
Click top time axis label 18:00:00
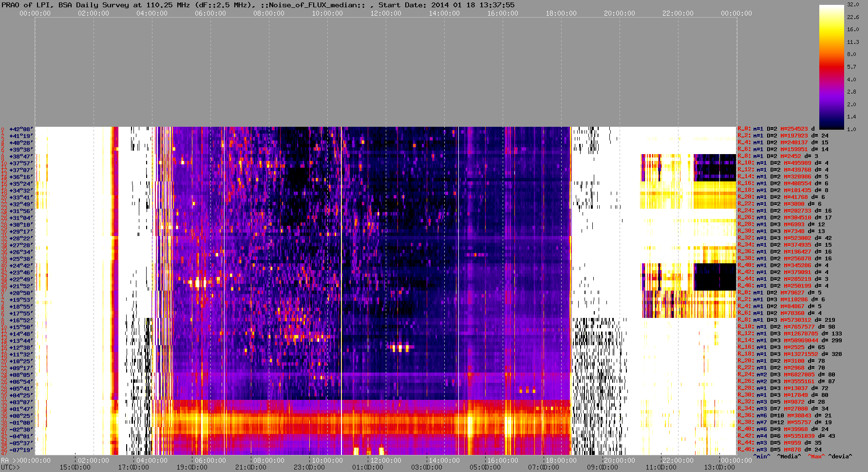tap(561, 14)
